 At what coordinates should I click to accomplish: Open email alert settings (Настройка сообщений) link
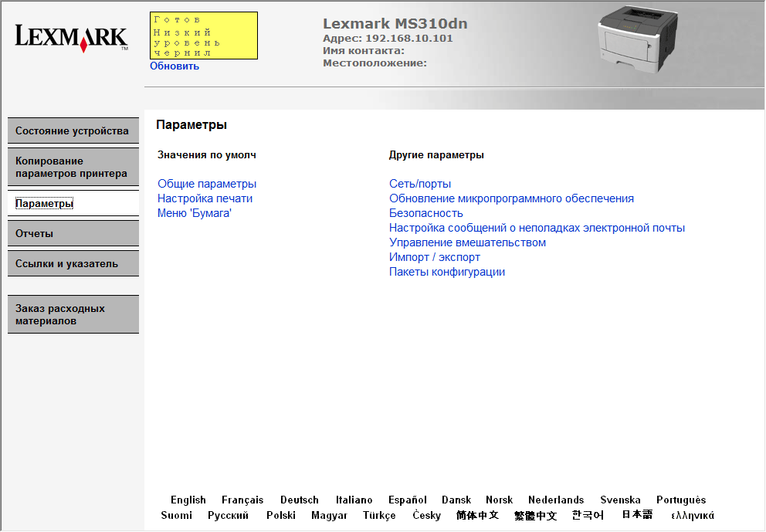pyautogui.click(x=537, y=228)
